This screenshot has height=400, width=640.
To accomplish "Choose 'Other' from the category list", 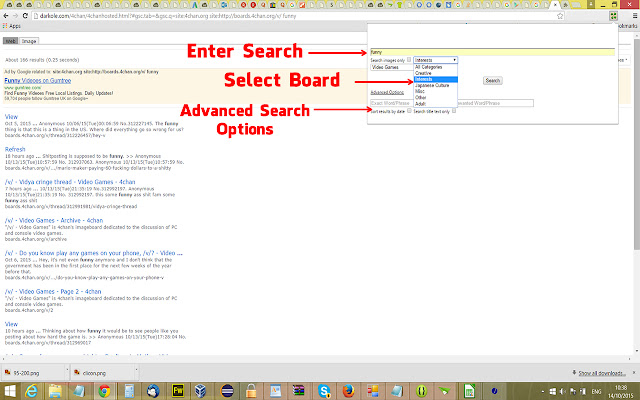I will (436, 98).
